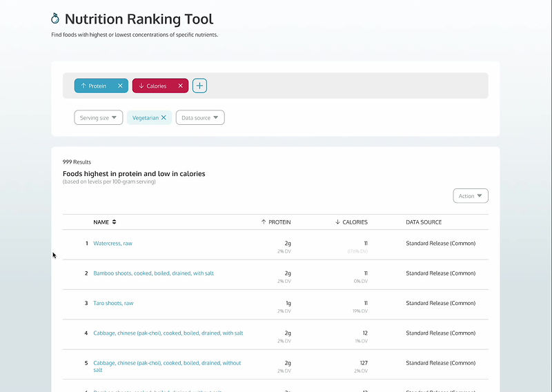Open the Data source dropdown
The image size is (552, 392).
tap(200, 117)
